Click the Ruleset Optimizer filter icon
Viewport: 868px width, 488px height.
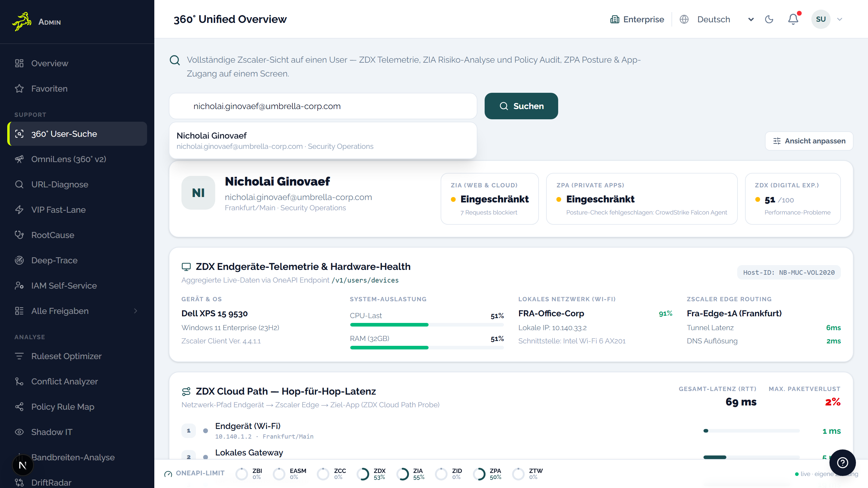(19, 356)
